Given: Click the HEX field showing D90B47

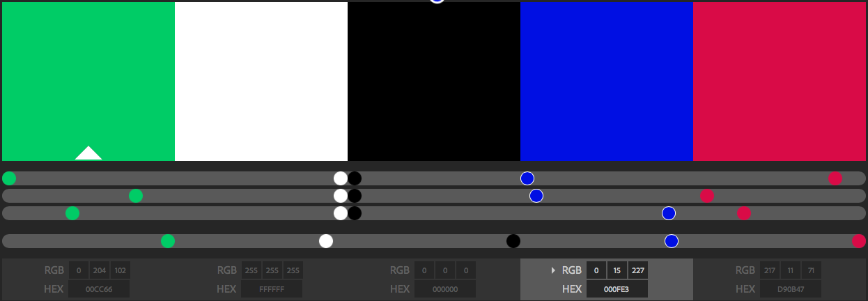Looking at the screenshot, I should 790,289.
